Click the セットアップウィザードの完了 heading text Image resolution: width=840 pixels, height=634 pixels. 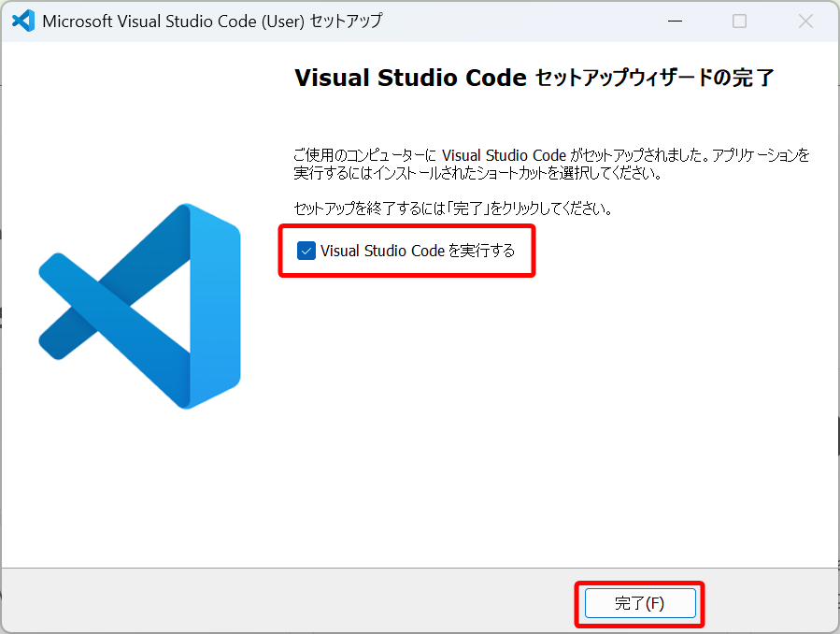coord(655,78)
